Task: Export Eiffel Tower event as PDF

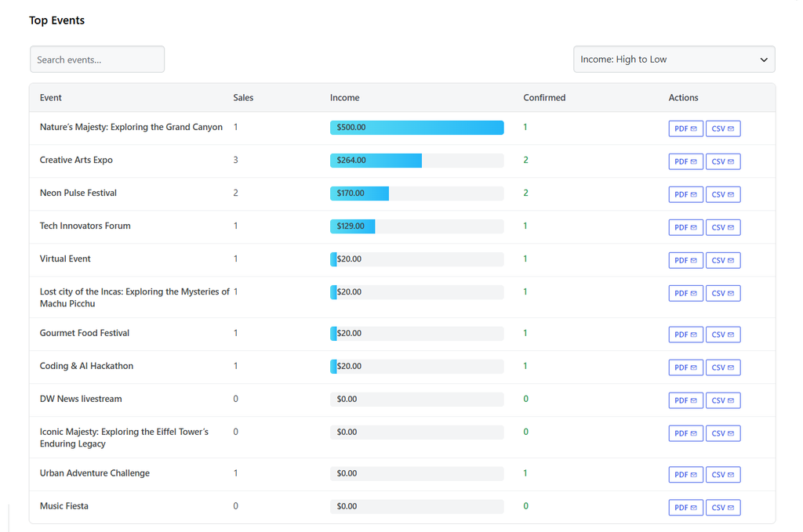Action: (685, 433)
